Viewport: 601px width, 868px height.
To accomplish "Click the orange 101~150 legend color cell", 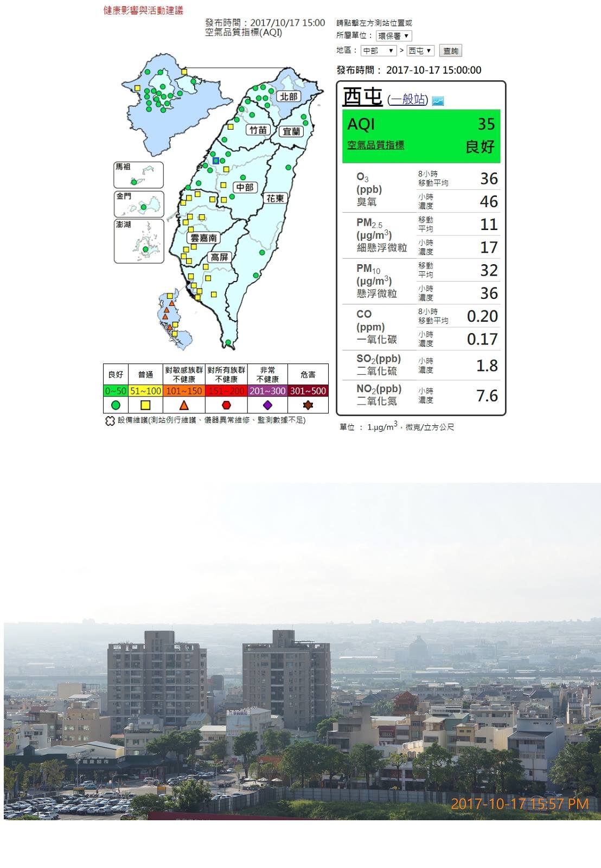I will coord(184,391).
